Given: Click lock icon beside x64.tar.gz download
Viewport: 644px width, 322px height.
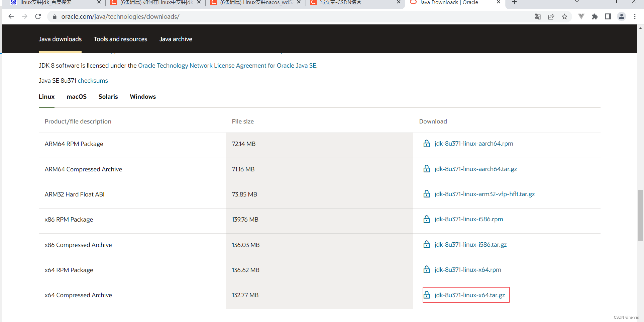Looking at the screenshot, I should coord(427,295).
